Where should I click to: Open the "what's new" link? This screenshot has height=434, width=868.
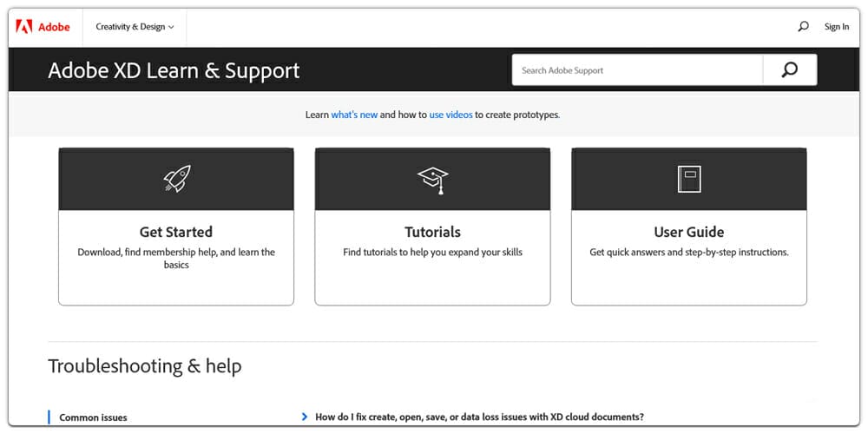354,115
